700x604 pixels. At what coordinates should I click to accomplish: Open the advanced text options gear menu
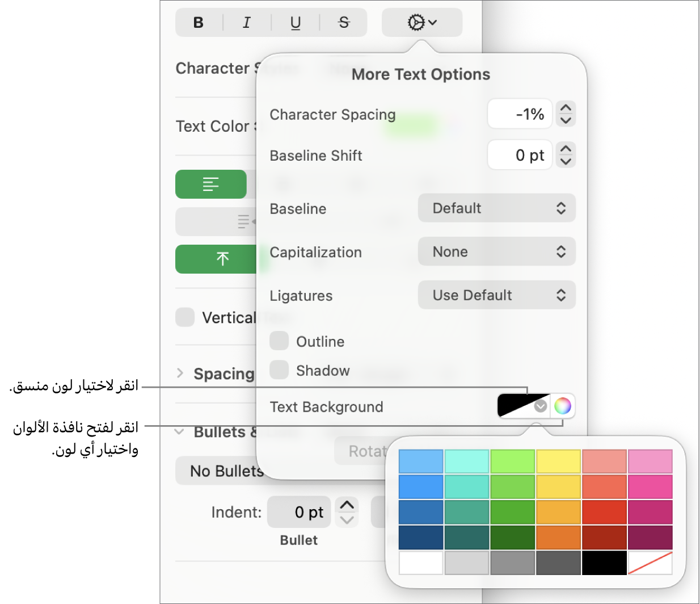pos(422,23)
